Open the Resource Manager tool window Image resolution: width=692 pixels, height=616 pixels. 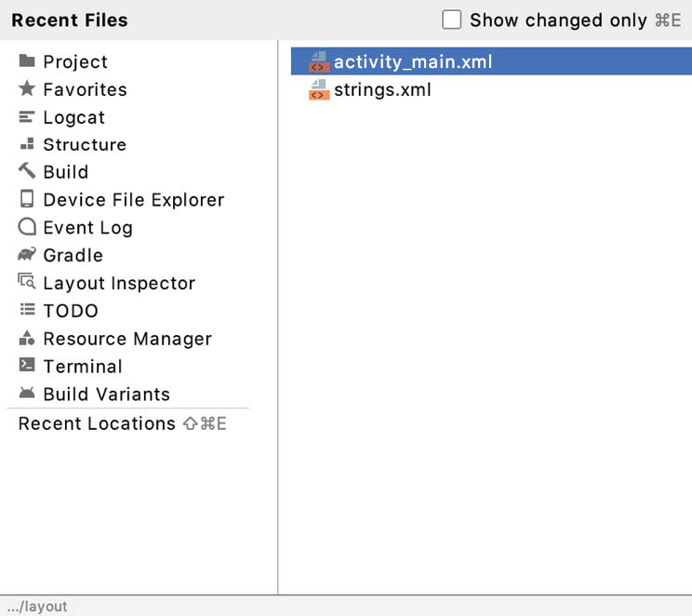[x=127, y=339]
